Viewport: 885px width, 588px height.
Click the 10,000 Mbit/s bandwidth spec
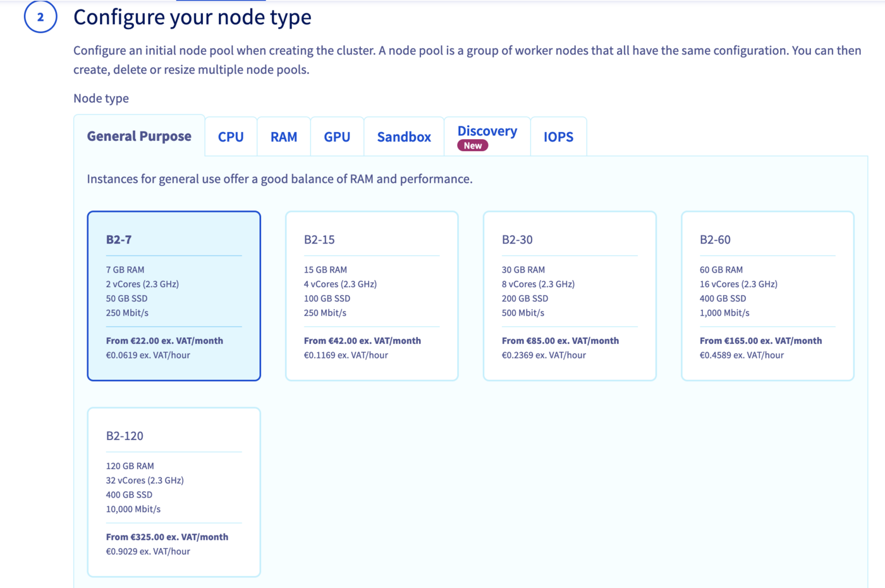pyautogui.click(x=133, y=508)
